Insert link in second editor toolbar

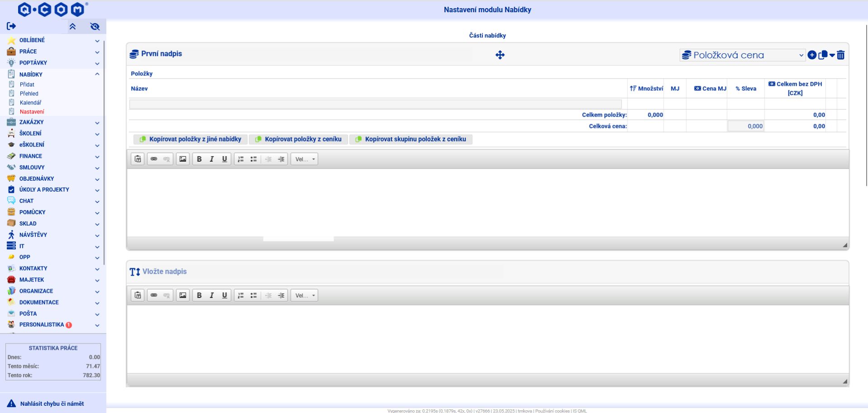click(154, 296)
